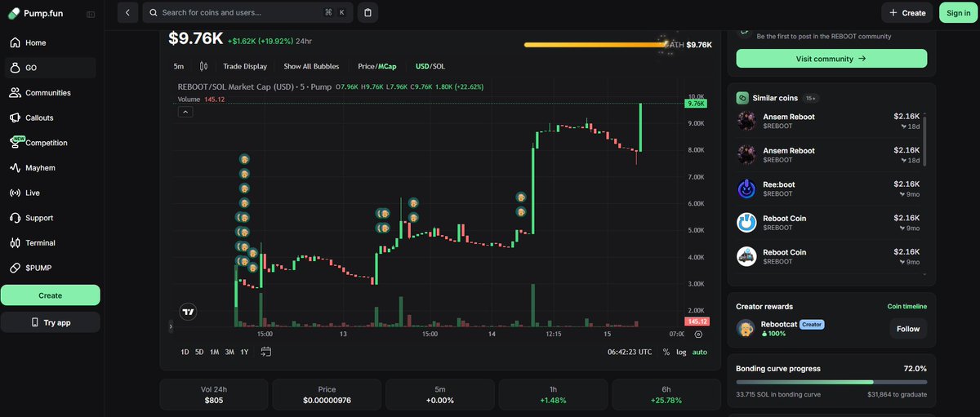Viewport: 980px width, 417px height.
Task: Open Terminal in the sidebar
Action: 50,243
